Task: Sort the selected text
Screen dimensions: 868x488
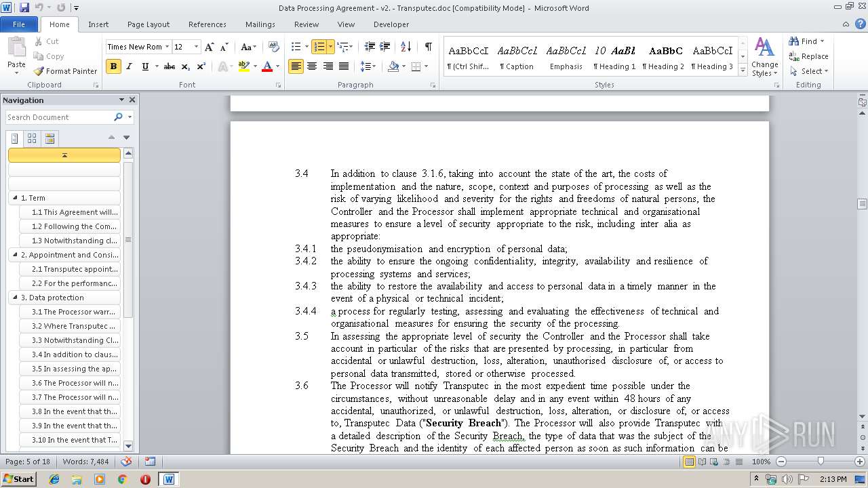Action: coord(406,47)
